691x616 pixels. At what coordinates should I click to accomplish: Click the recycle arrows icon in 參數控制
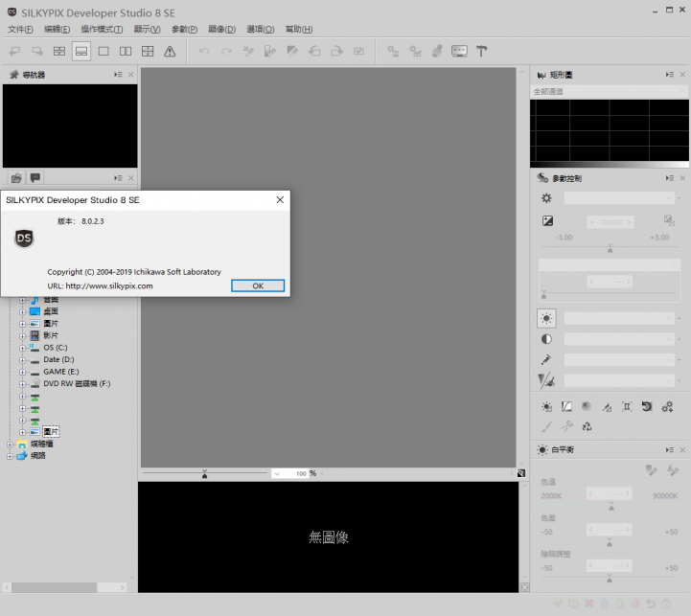(x=587, y=426)
